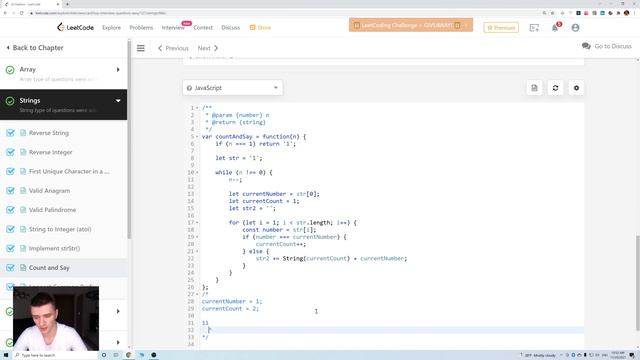Open the user profile avatar
640x360 pixels.
click(x=575, y=28)
